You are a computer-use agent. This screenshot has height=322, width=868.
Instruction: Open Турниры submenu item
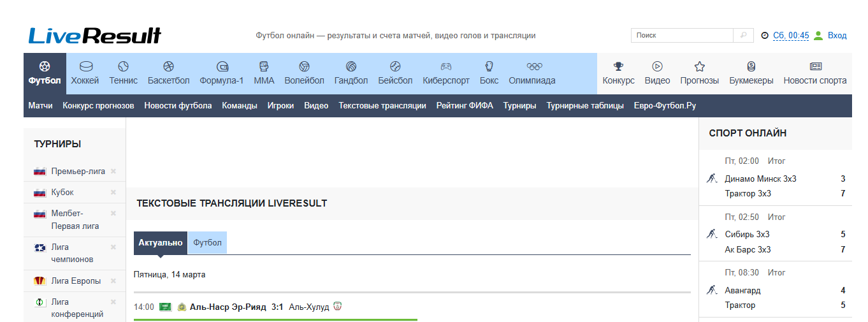(x=519, y=106)
